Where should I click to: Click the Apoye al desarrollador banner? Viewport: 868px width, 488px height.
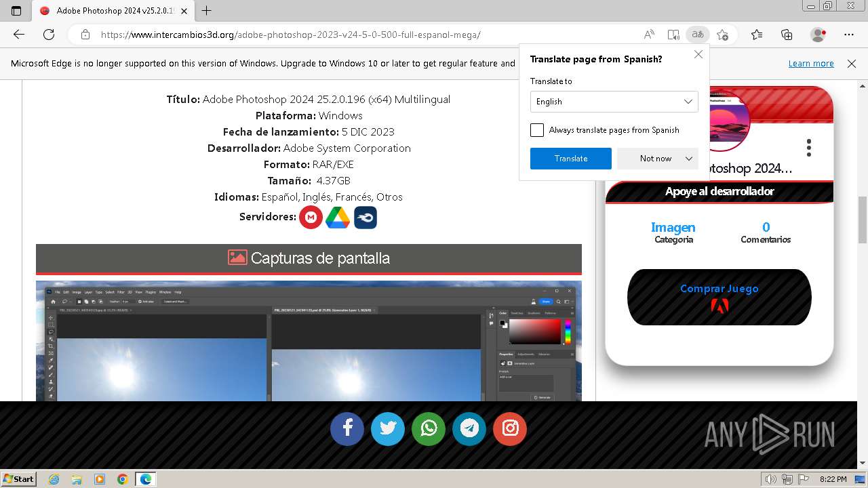(719, 192)
